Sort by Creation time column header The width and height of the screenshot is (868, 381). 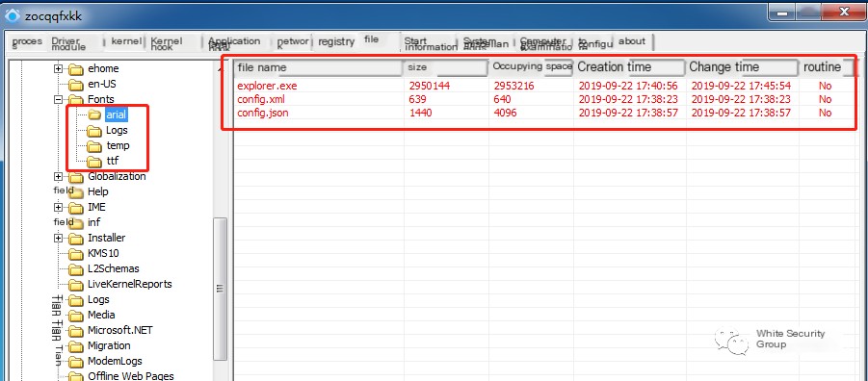coord(630,67)
